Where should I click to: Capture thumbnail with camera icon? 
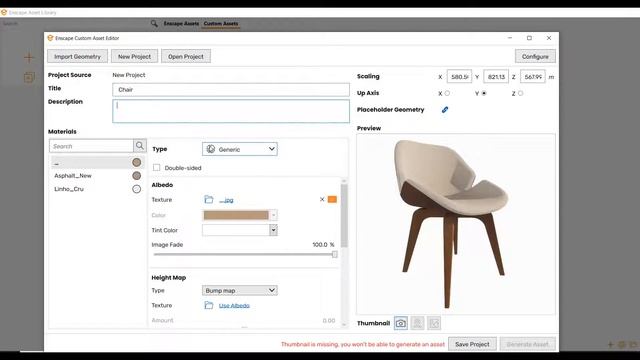401,323
